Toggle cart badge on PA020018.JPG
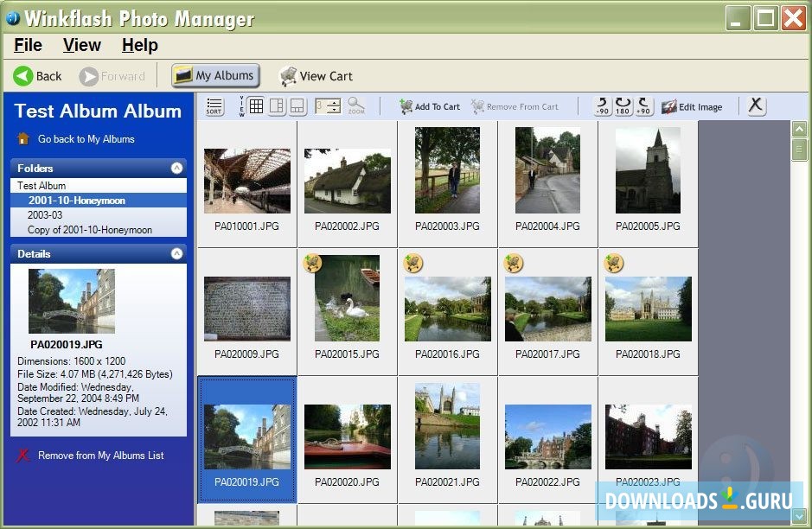Viewport: 812px width, 529px height. pyautogui.click(x=614, y=262)
